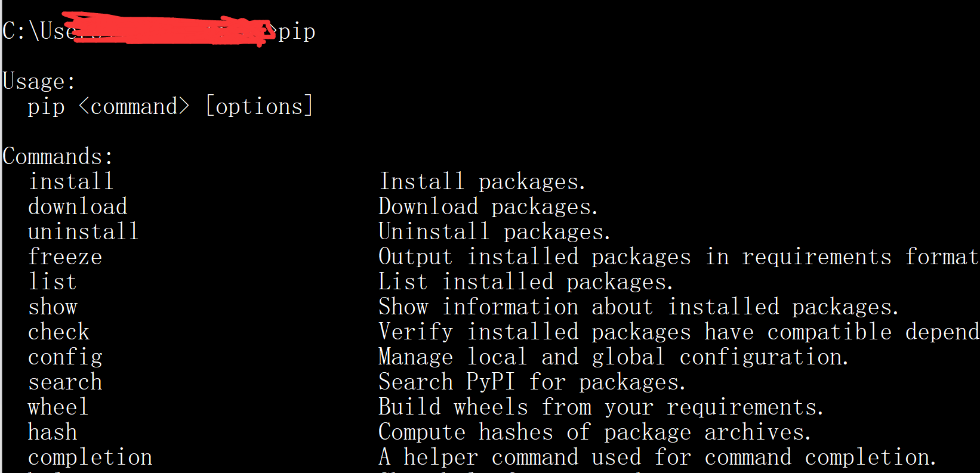Image resolution: width=980 pixels, height=473 pixels.
Task: Click the "Search PyPI for packages." description
Action: [532, 382]
